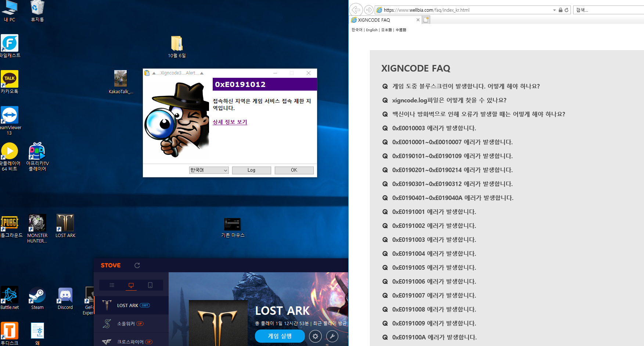Image resolution: width=644 pixels, height=346 pixels.
Task: Launch the TeamViewer 13 shortcut
Action: [10, 121]
